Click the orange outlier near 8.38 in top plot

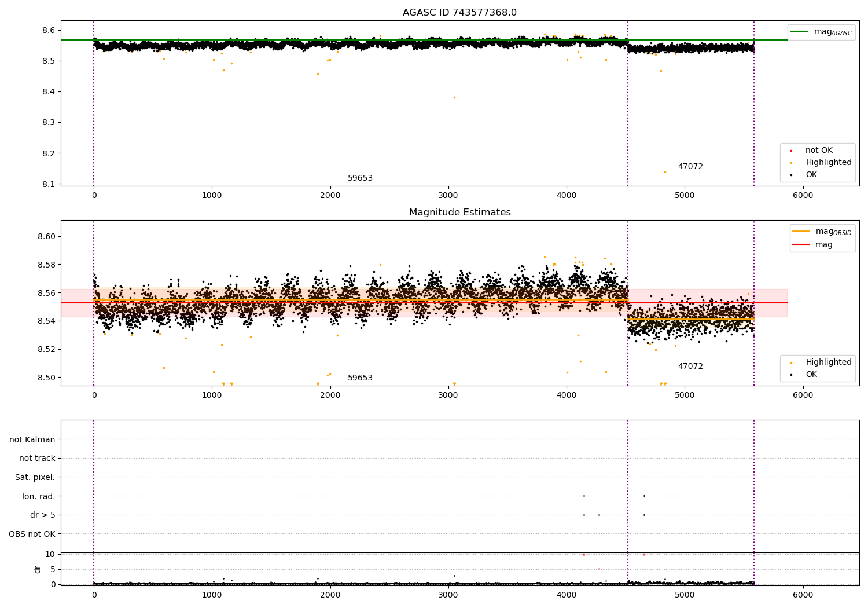[454, 97]
